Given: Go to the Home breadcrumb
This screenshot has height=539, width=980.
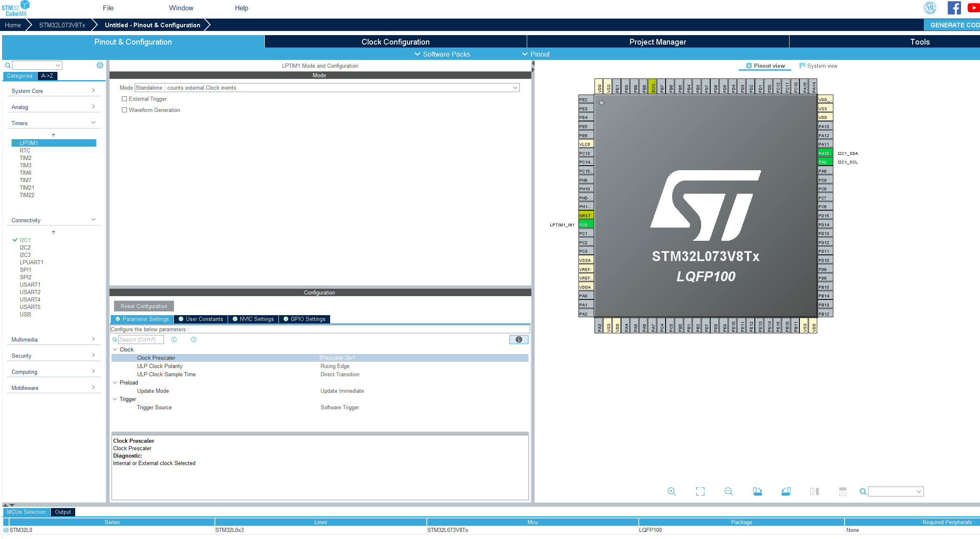Looking at the screenshot, I should coord(13,25).
